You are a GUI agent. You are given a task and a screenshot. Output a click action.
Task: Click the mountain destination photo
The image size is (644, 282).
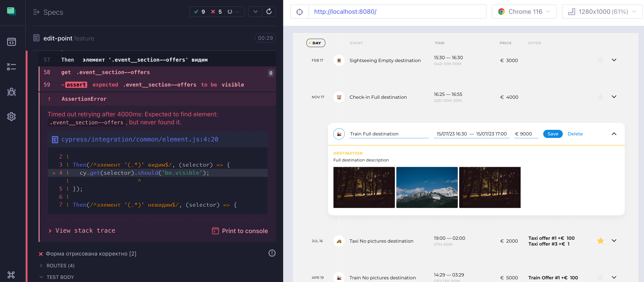[x=427, y=187]
